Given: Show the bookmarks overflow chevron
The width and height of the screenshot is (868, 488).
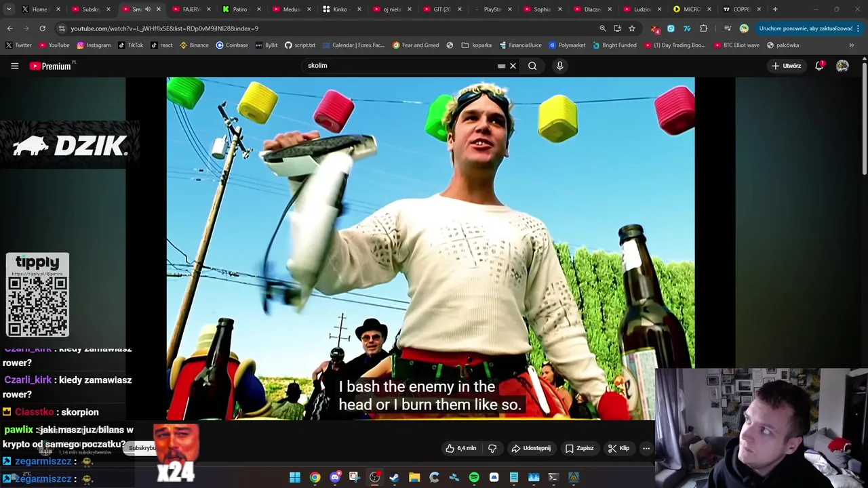Looking at the screenshot, I should coord(851,45).
